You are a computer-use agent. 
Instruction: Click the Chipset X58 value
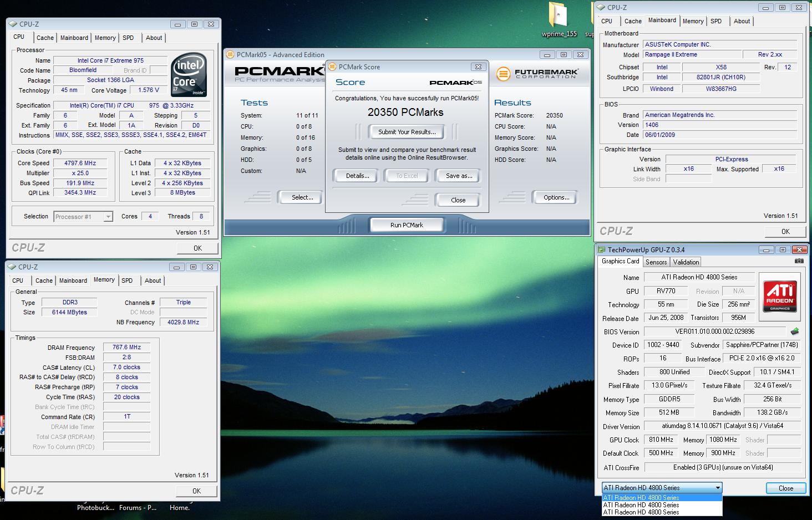721,67
